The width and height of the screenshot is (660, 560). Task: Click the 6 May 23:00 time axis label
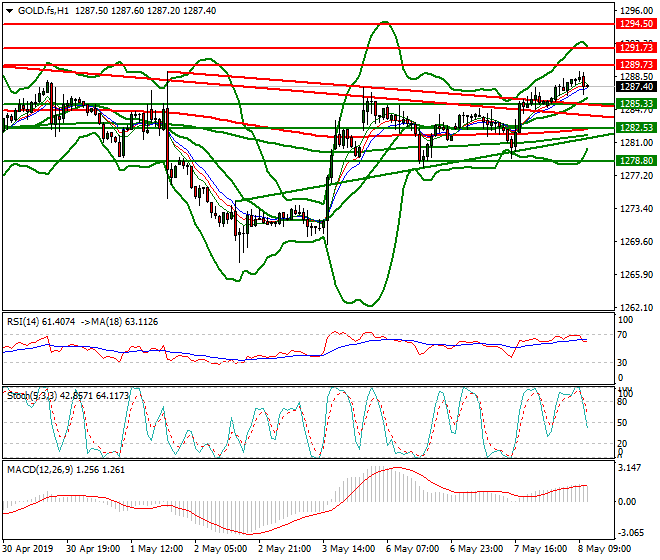(476, 549)
